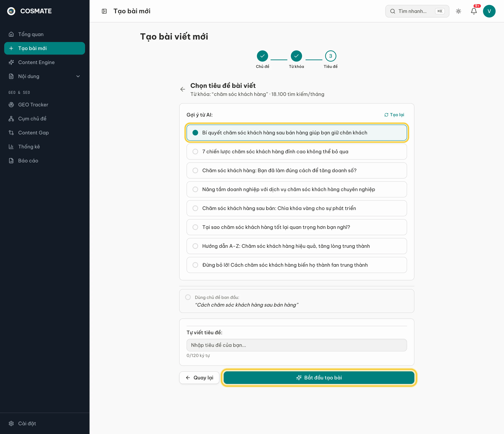Open GEO Tracker page
The width and height of the screenshot is (504, 434).
(44, 105)
